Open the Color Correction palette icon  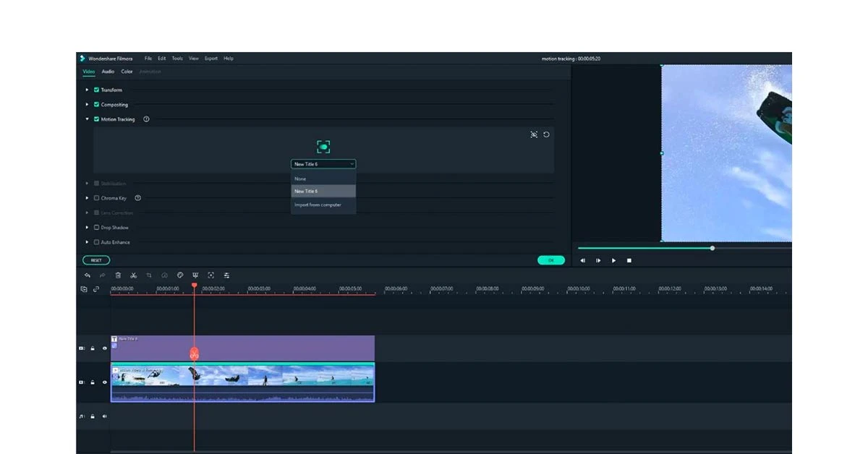pos(180,275)
